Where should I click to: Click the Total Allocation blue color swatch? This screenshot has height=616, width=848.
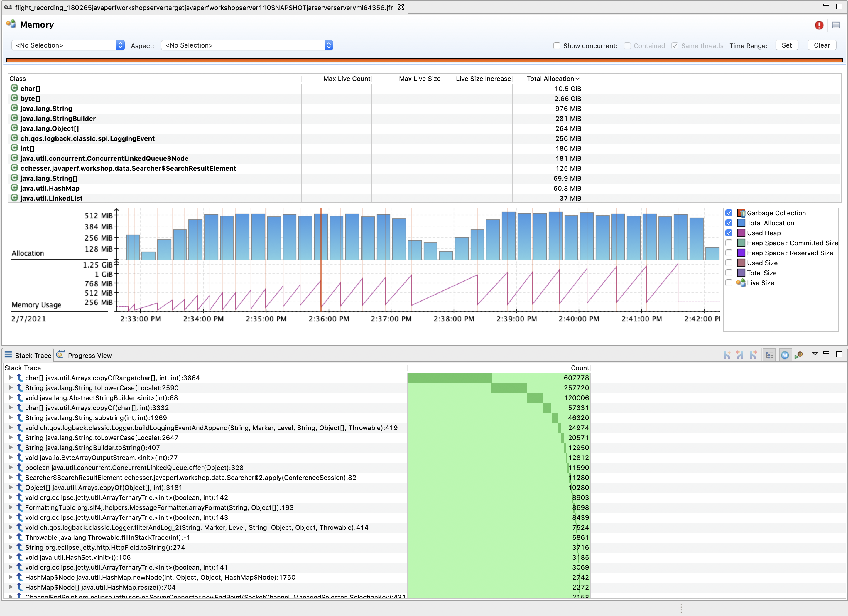tap(741, 223)
